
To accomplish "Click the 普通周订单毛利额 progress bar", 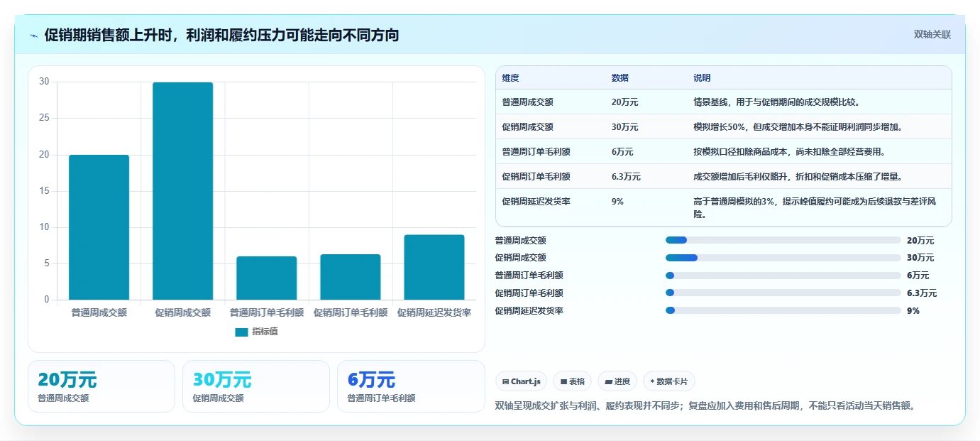I will [x=783, y=276].
